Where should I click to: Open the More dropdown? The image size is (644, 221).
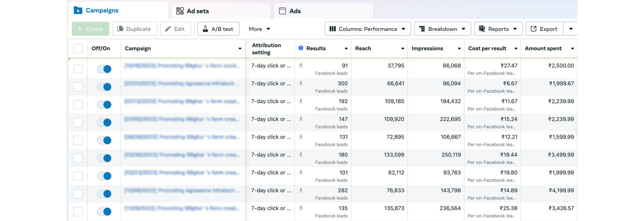coord(259,29)
